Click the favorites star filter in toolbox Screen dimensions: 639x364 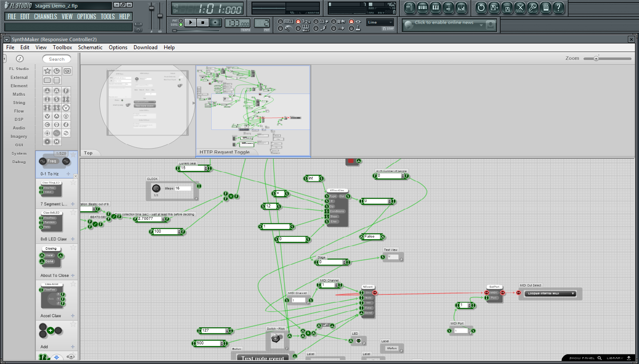pyautogui.click(x=47, y=71)
